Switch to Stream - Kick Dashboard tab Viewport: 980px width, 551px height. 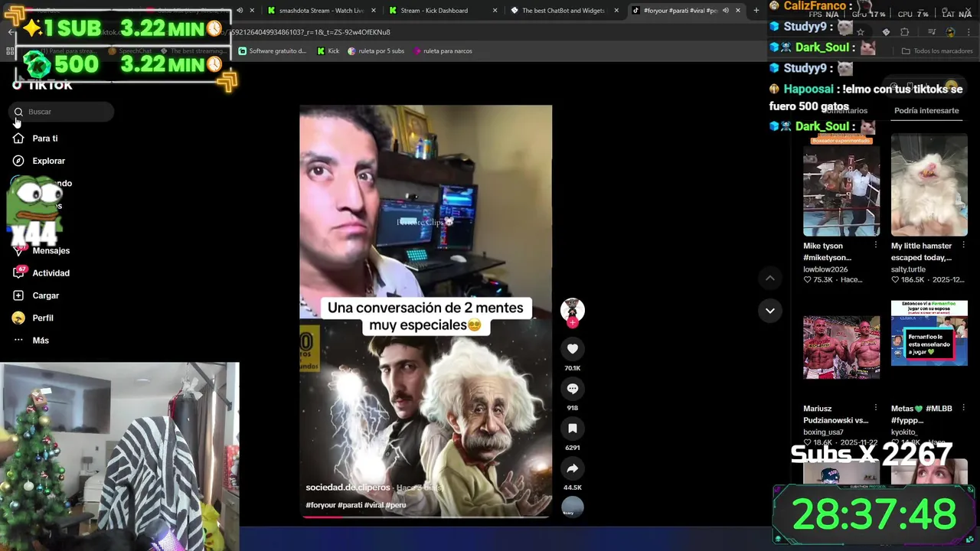coord(434,11)
